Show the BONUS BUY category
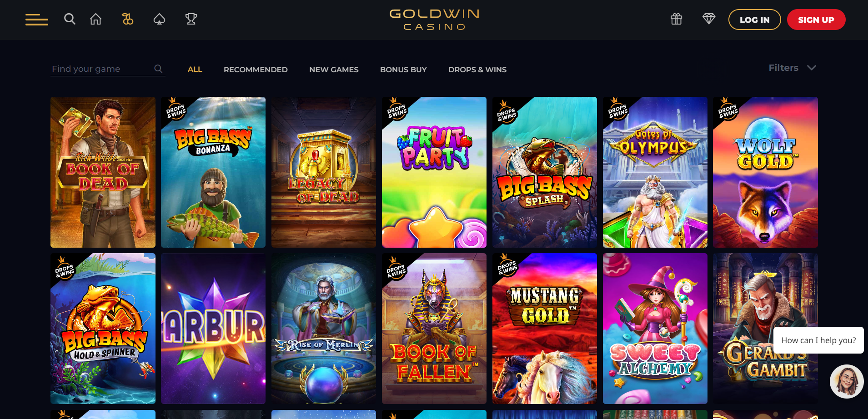Screen dimensions: 868x419 tap(403, 70)
